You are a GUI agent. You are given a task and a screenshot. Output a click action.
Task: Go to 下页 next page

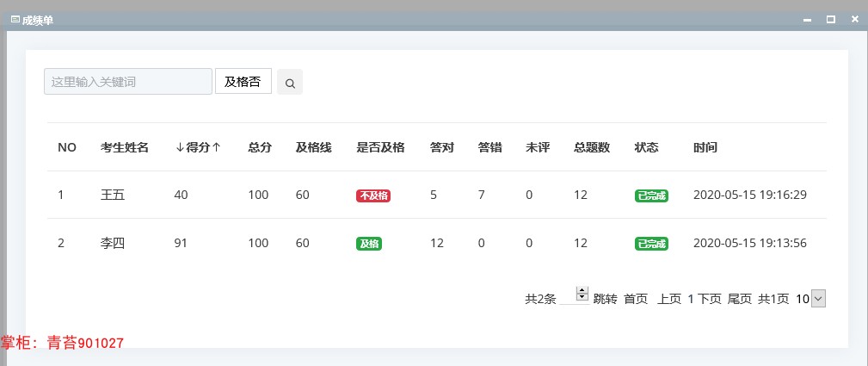(709, 300)
